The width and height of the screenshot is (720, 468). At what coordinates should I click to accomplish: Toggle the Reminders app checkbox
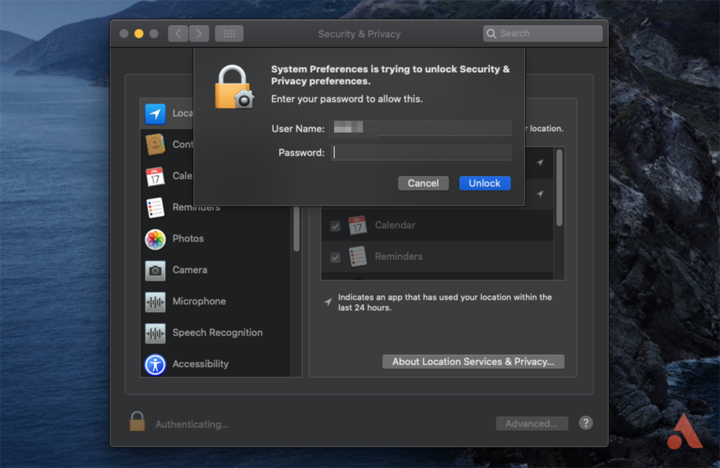[335, 257]
